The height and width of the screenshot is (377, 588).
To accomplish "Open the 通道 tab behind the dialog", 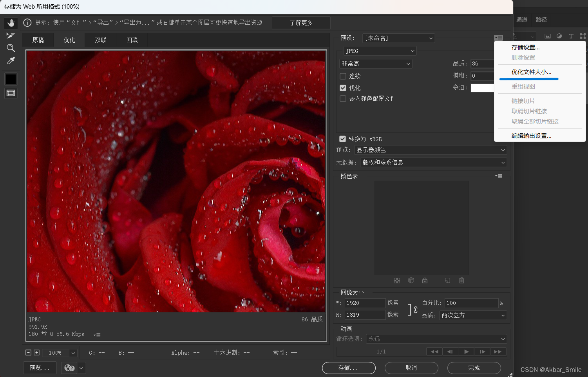I will point(522,20).
